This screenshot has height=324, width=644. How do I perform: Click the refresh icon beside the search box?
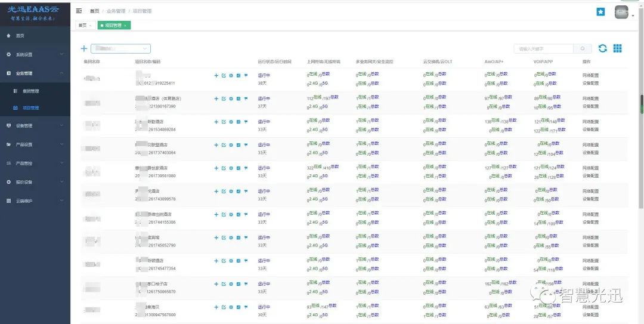(x=603, y=48)
